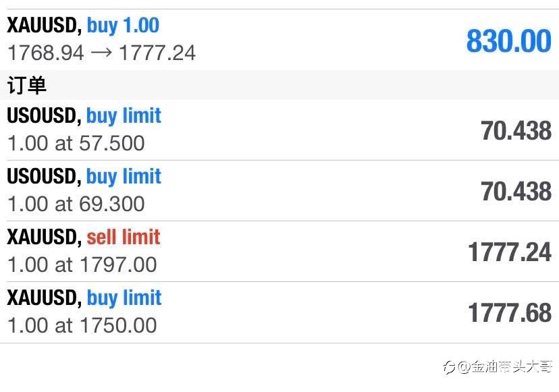This screenshot has width=559, height=392.
Task: Open USOUSD buy limit at 69.300
Action: click(279, 191)
